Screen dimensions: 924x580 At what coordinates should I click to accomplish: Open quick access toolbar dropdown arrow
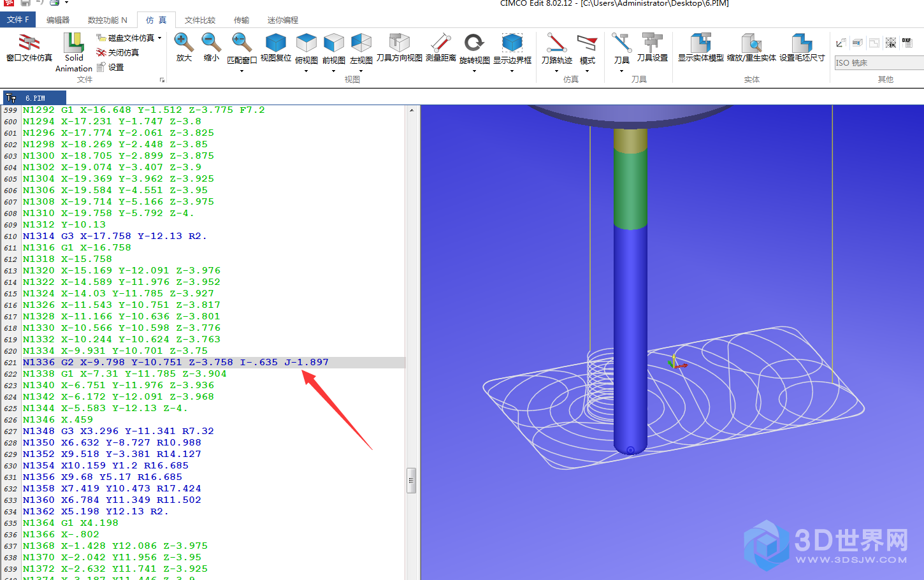[x=66, y=3]
